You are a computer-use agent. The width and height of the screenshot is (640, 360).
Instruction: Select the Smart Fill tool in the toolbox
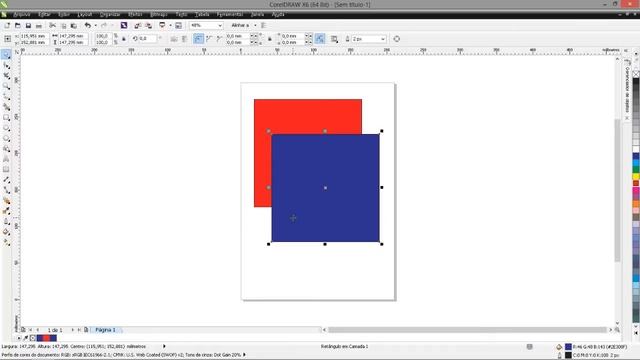coord(6,107)
